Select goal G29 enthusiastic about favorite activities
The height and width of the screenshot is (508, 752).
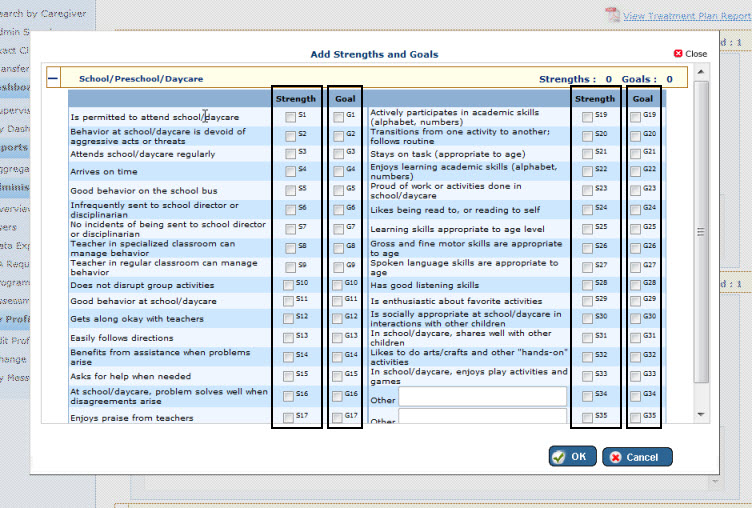(x=635, y=301)
